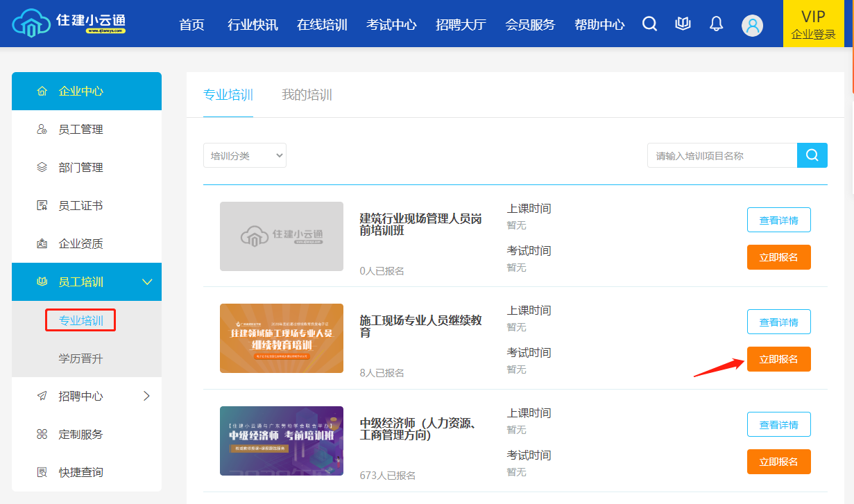Image resolution: width=854 pixels, height=504 pixels.
Task: Select 学历晋升 in the sidebar submenu
Action: (80, 358)
